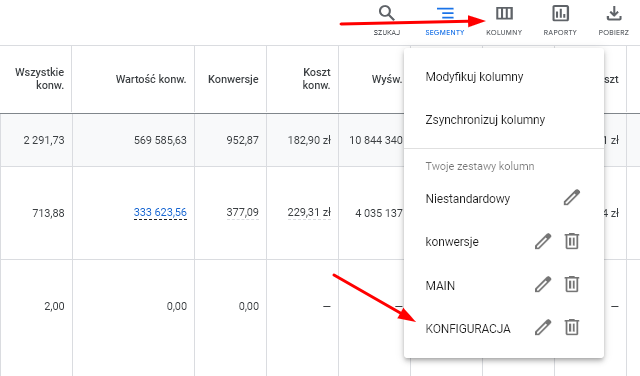This screenshot has height=376, width=640.
Task: Sort by Wyśw. column header
Action: (387, 79)
